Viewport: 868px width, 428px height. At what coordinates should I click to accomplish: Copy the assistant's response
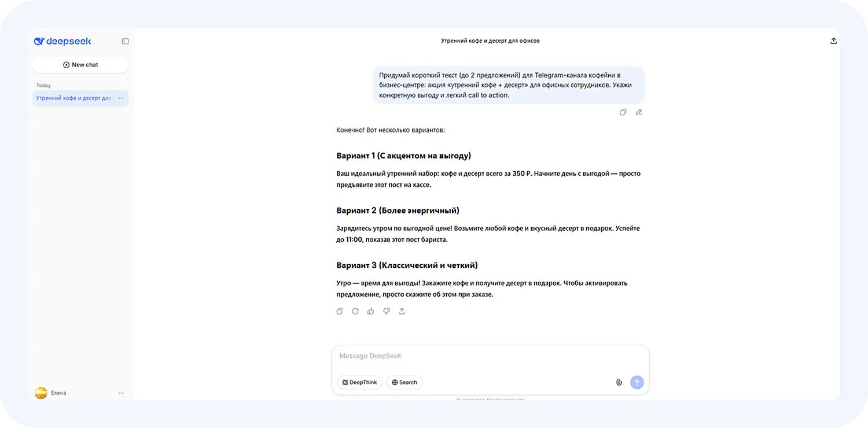(x=340, y=311)
